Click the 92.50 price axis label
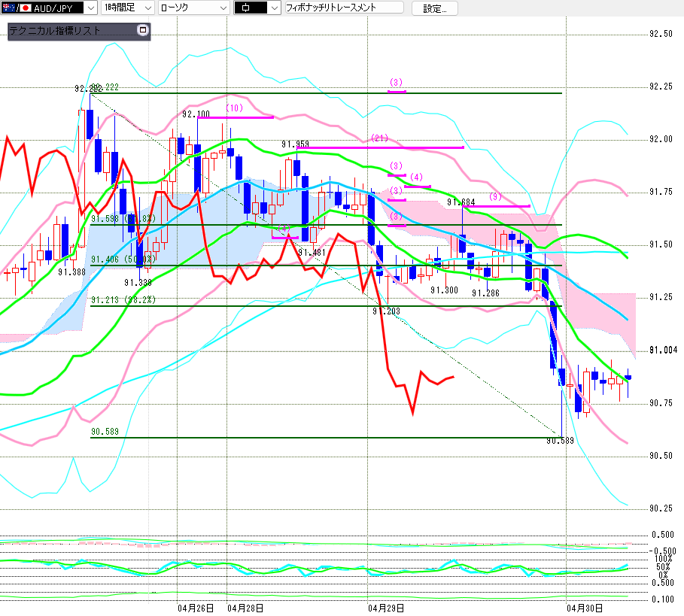The width and height of the screenshot is (684, 616). click(661, 34)
